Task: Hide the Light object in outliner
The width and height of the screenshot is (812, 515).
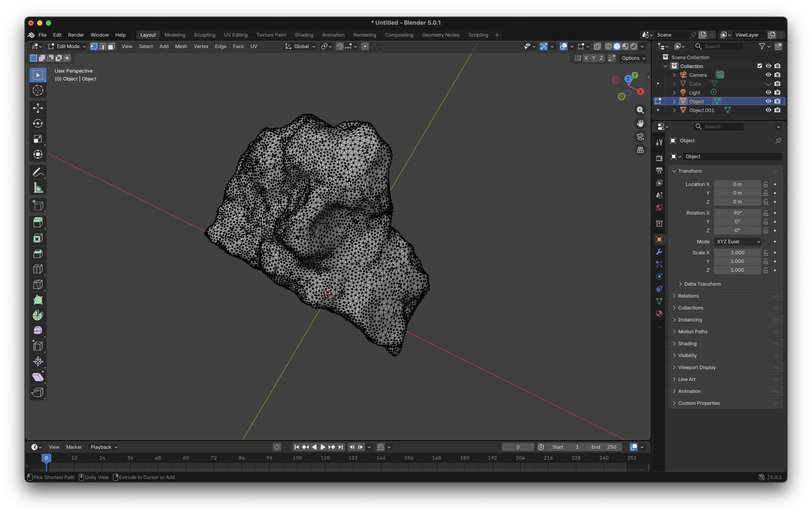Action: 768,92
